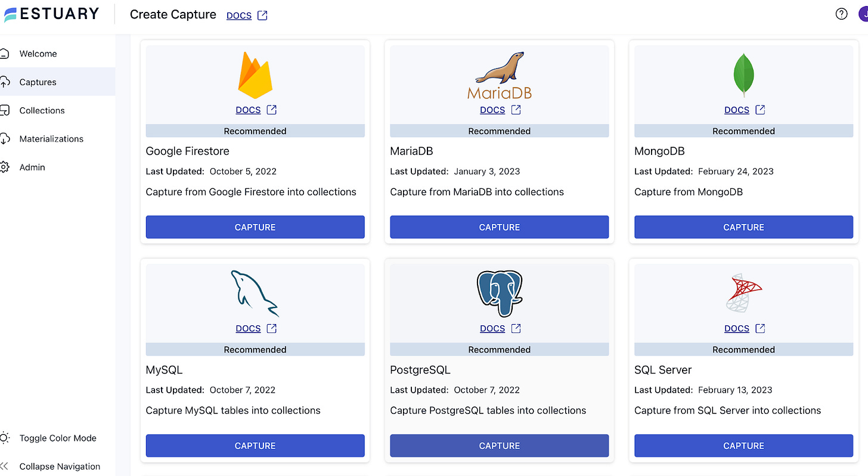868x476 pixels.
Task: Click CAPTURE button for MongoDB
Action: pyautogui.click(x=743, y=227)
